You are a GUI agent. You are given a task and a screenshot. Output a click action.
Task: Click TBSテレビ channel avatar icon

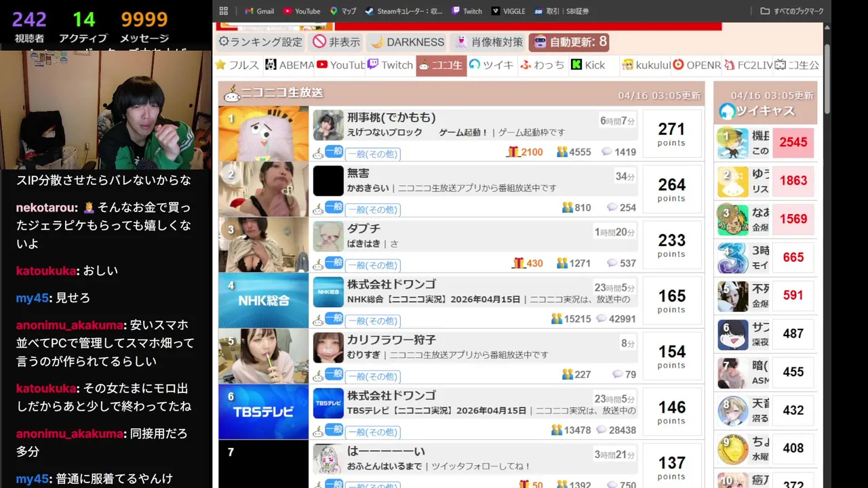click(x=328, y=403)
